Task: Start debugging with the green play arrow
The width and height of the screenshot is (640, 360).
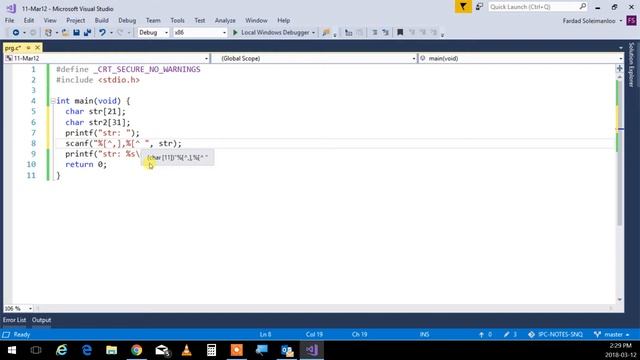Action: (x=235, y=32)
